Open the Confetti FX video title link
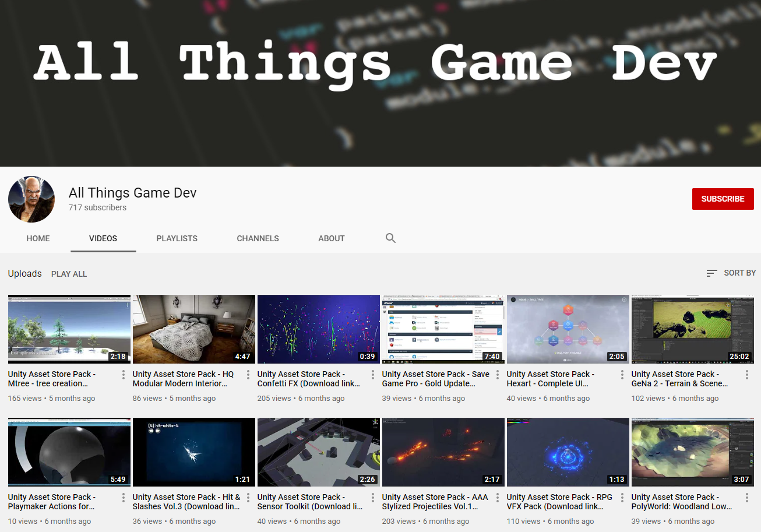 (x=309, y=379)
